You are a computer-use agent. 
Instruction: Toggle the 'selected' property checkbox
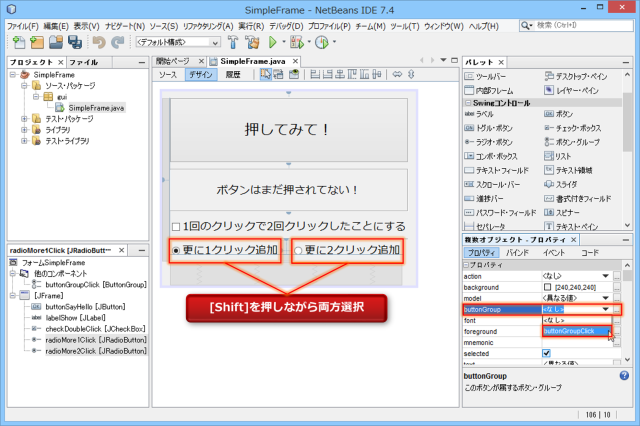546,353
